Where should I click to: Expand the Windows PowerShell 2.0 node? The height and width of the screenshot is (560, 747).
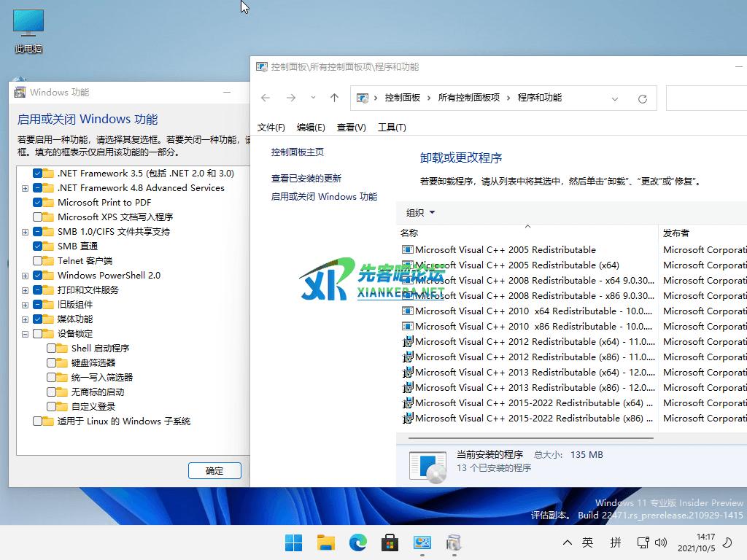[x=26, y=276]
